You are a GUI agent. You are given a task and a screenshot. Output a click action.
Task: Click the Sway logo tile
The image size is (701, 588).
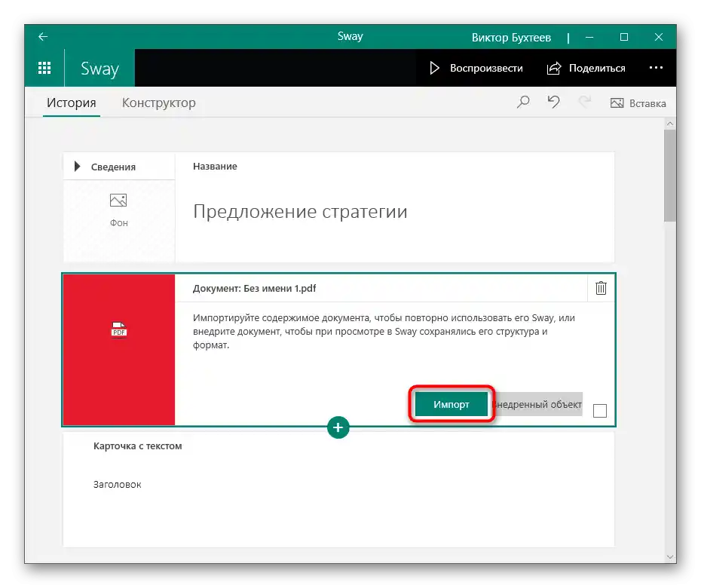[99, 68]
